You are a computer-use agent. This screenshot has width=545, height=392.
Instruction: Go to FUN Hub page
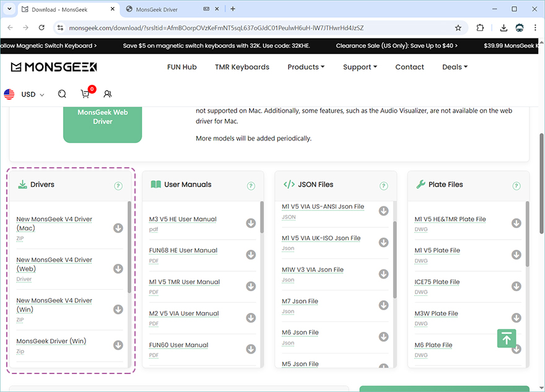[182, 67]
